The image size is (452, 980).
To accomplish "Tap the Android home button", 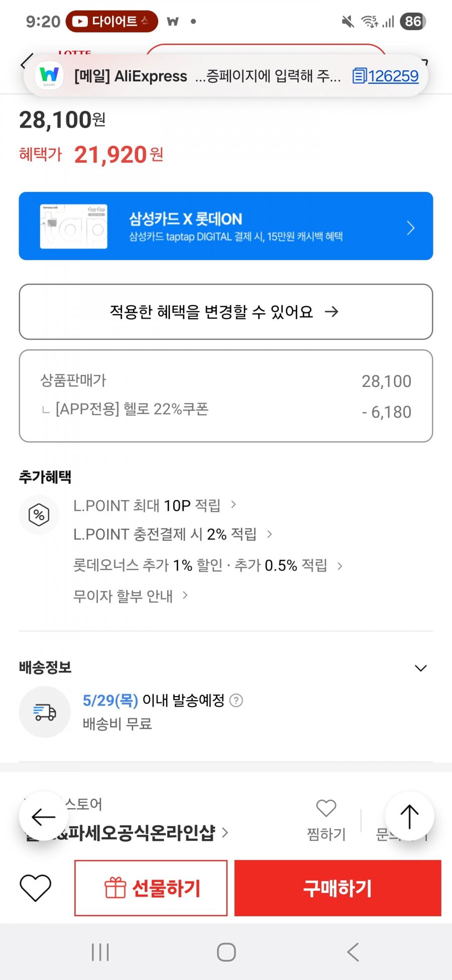I will (x=226, y=952).
